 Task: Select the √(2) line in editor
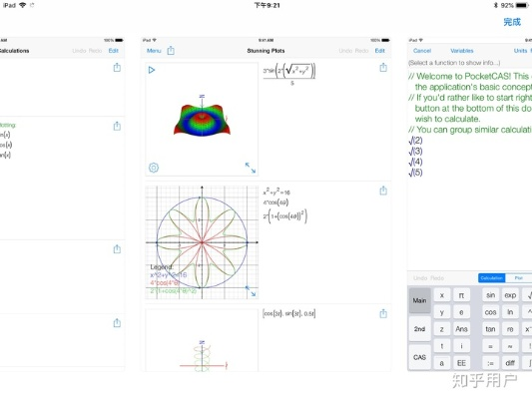(x=415, y=141)
